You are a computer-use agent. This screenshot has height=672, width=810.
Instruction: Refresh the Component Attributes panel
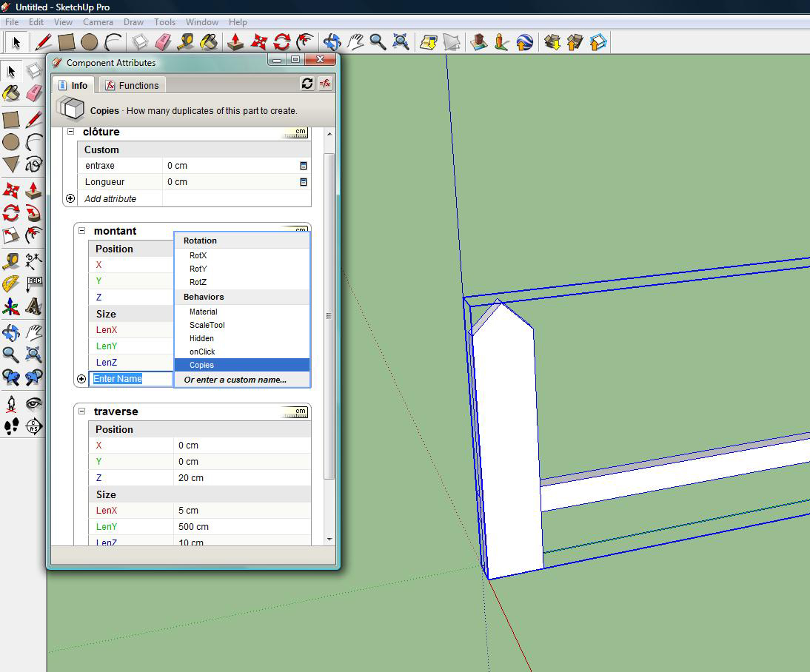[x=307, y=84]
